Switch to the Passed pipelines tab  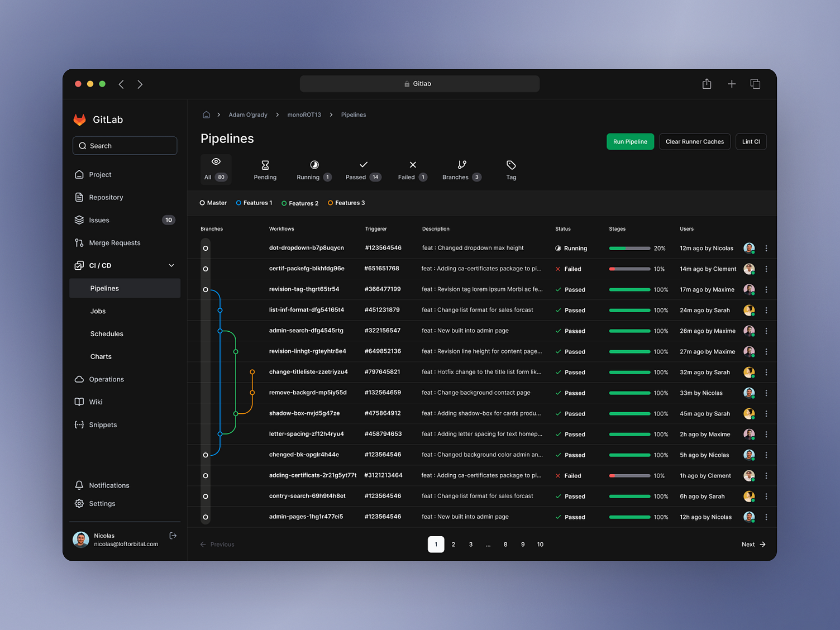(362, 169)
